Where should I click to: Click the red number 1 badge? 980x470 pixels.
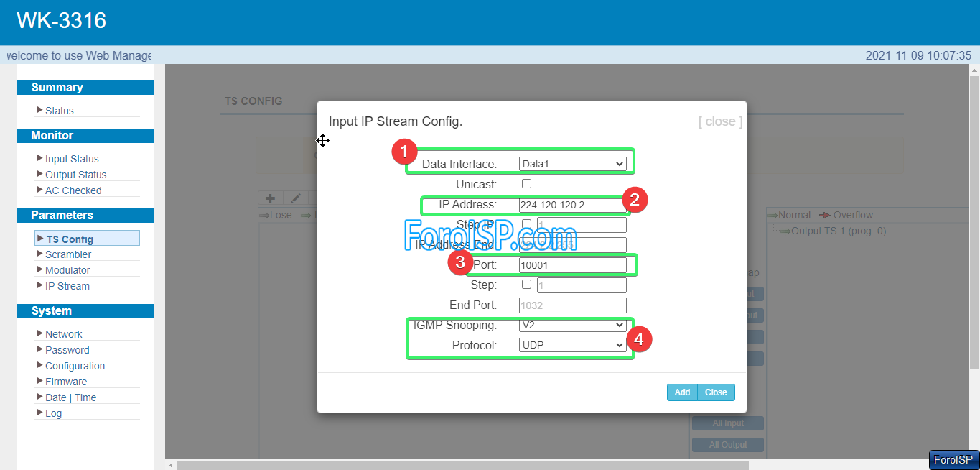click(404, 152)
